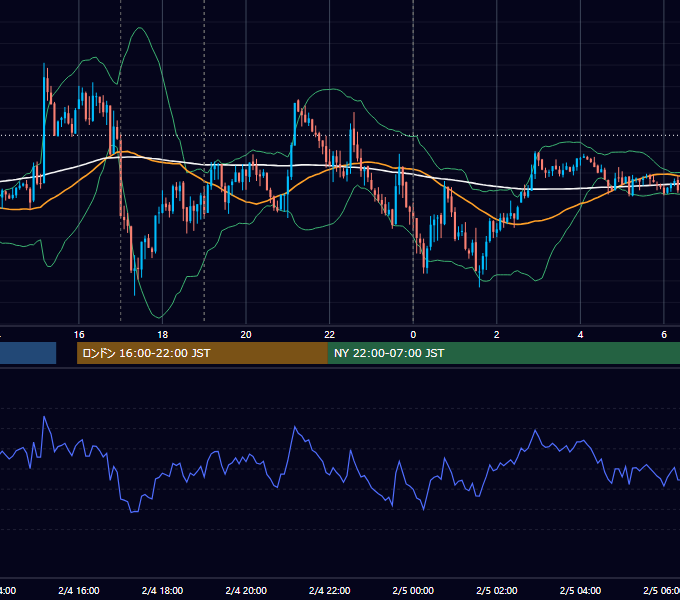Click the blue session bar before London
This screenshot has width=680, height=600.
point(28,353)
